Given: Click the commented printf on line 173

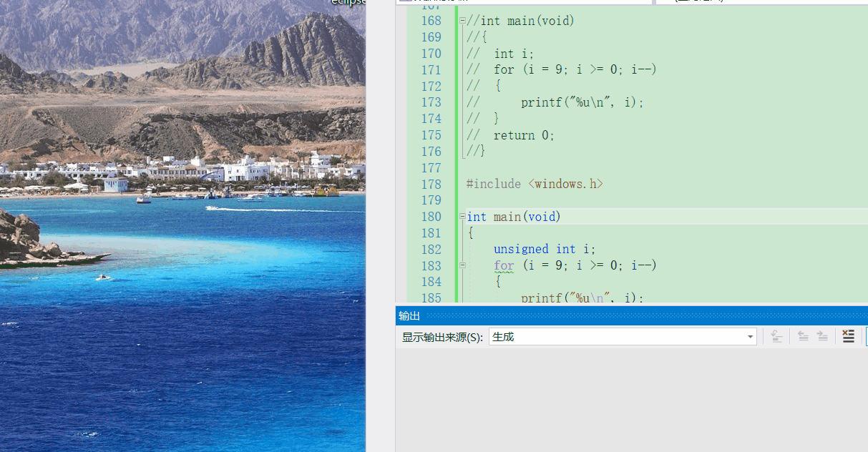Looking at the screenshot, I should tap(582, 102).
